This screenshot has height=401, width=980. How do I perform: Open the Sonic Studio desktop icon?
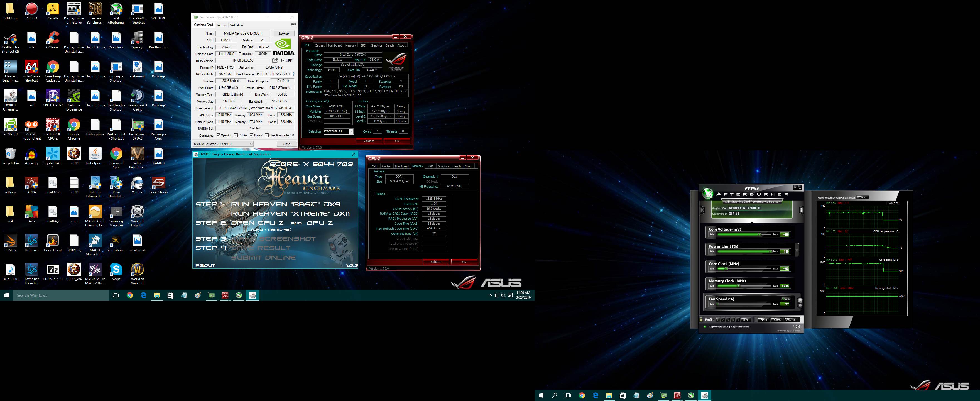pos(159,185)
